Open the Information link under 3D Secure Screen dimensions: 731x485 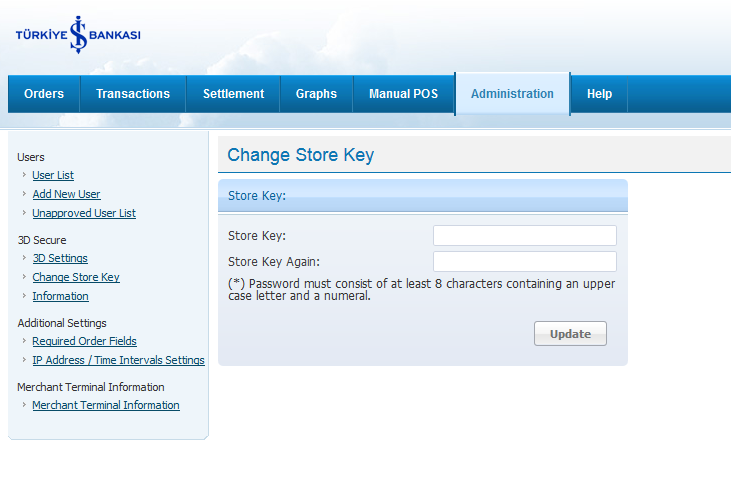coord(60,296)
